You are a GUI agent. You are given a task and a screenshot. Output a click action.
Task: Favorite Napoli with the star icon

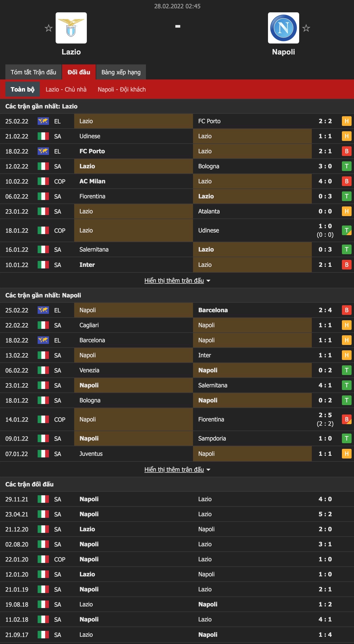coord(306,28)
